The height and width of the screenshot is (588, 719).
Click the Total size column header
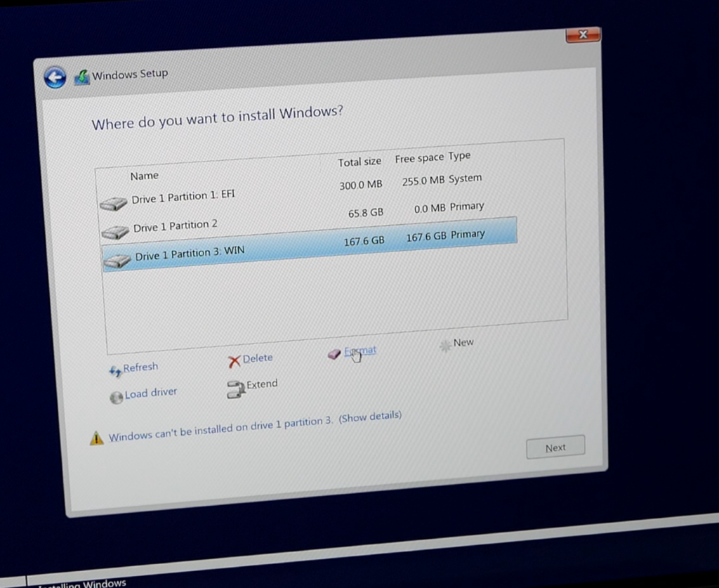click(359, 162)
